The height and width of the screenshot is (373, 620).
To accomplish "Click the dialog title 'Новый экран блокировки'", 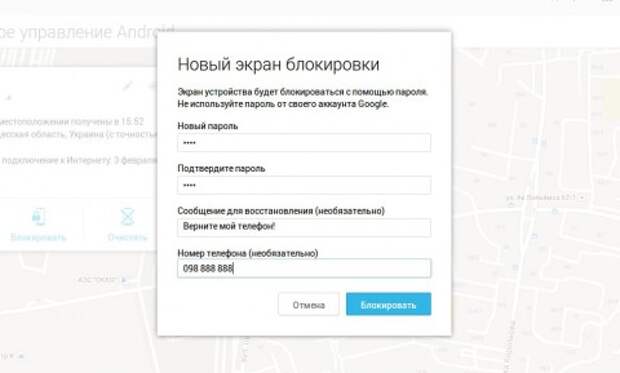I will [x=278, y=64].
